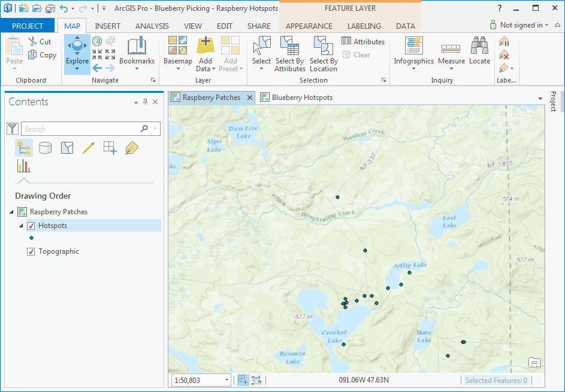Open Navigate group dialog launcher
565x392 pixels.
(x=153, y=80)
